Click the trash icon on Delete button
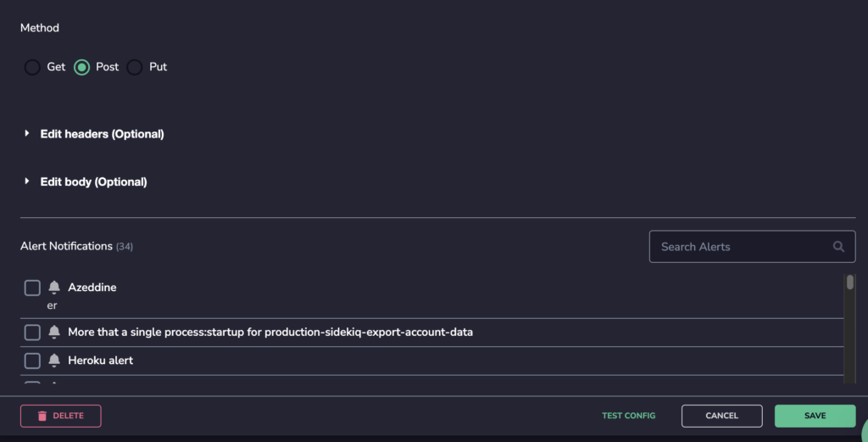 pyautogui.click(x=42, y=416)
